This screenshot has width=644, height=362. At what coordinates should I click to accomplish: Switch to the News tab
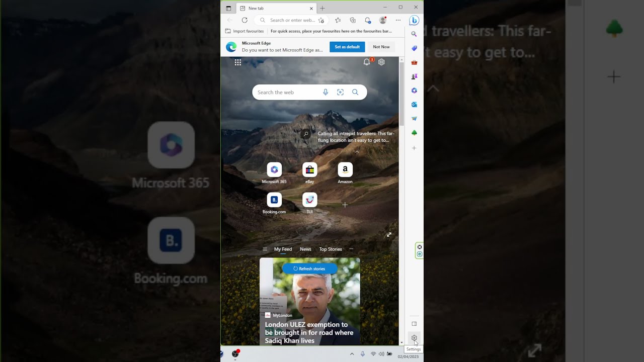point(305,249)
